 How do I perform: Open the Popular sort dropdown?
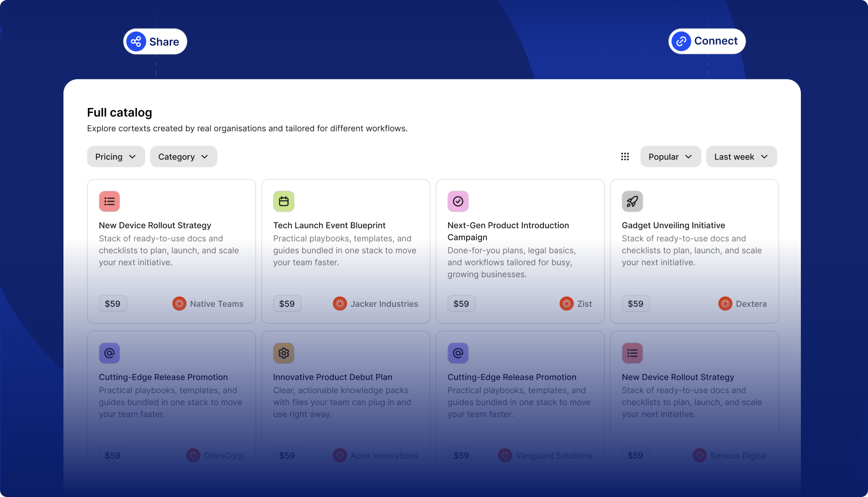670,157
